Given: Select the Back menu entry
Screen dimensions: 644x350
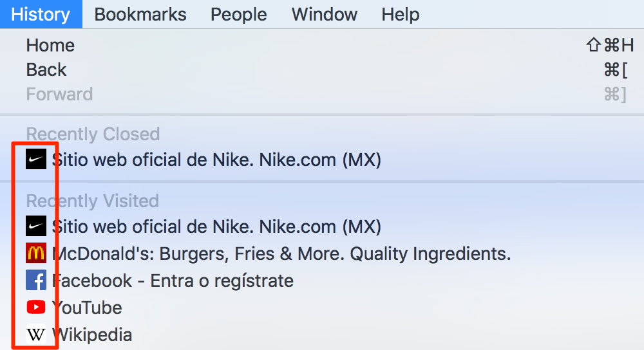Looking at the screenshot, I should point(46,69).
